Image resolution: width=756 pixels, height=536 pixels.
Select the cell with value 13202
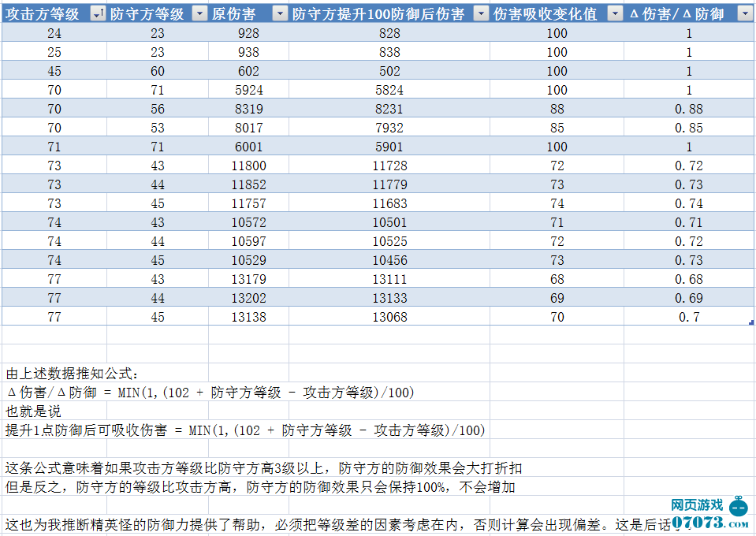[249, 298]
